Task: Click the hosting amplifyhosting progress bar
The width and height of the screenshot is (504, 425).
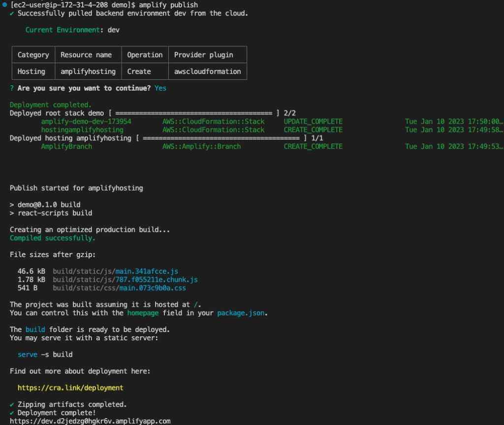Action: pos(221,138)
